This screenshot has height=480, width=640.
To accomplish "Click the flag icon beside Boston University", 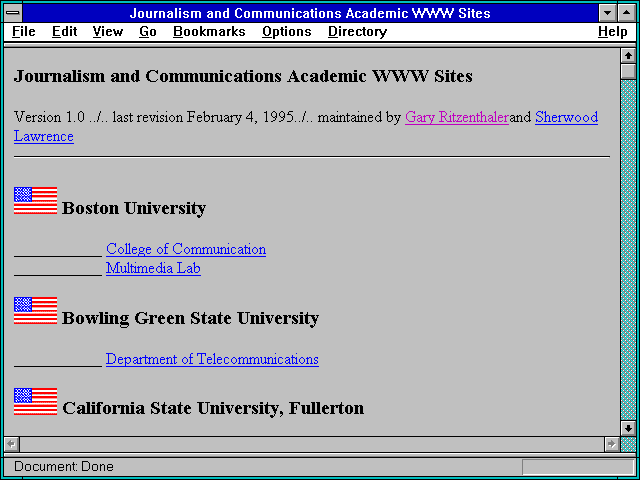I will tap(36, 200).
